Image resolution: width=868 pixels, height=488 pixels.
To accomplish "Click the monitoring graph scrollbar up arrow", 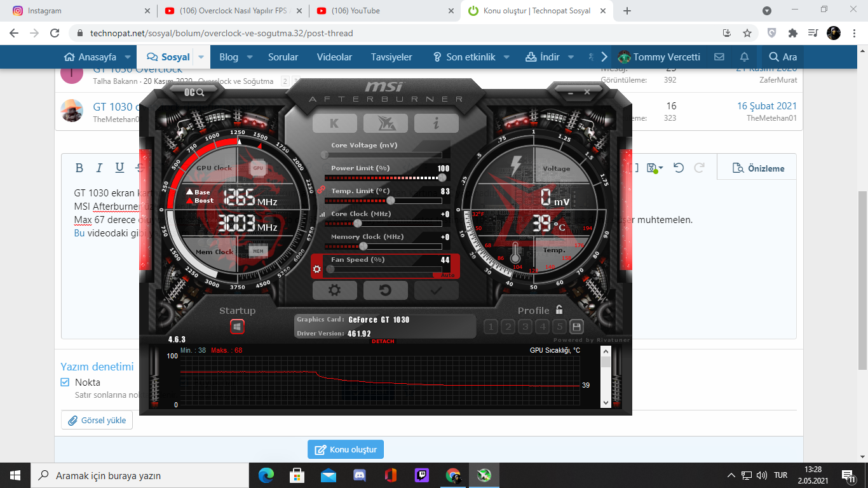I will pos(606,351).
